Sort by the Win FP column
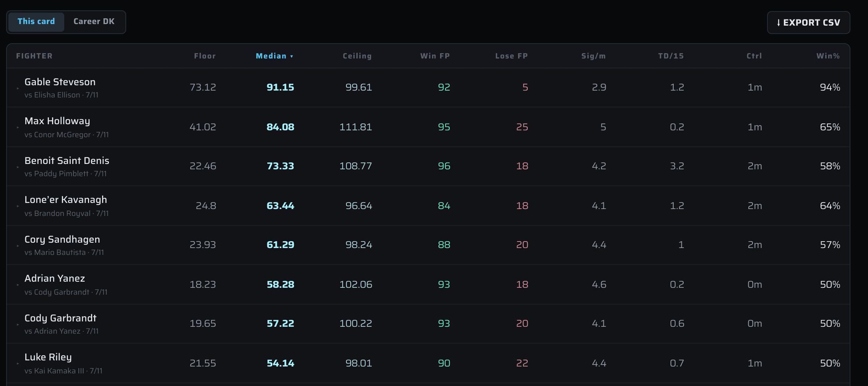This screenshot has width=868, height=386. (x=435, y=56)
